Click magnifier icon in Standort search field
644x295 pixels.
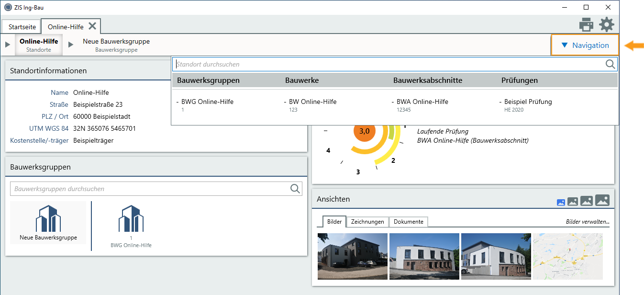click(x=610, y=64)
